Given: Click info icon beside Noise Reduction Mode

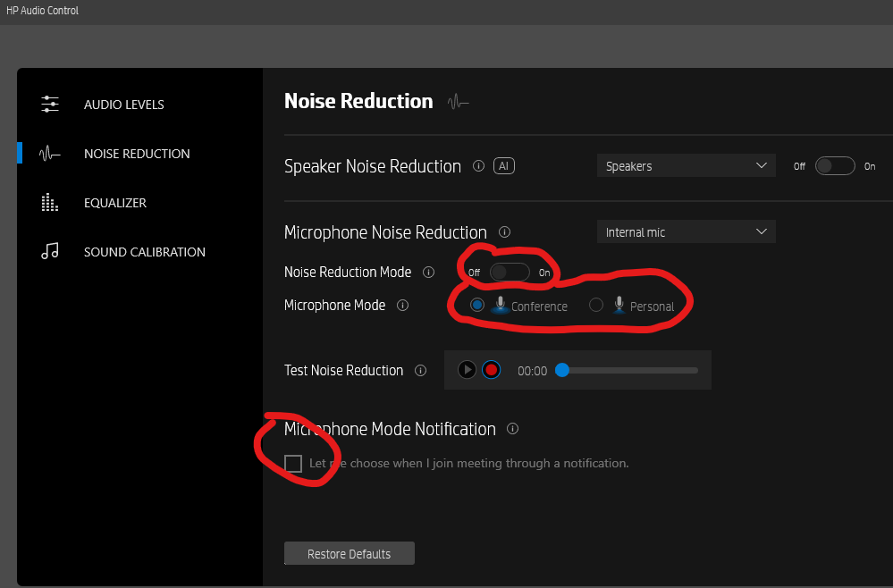Looking at the screenshot, I should tap(428, 273).
